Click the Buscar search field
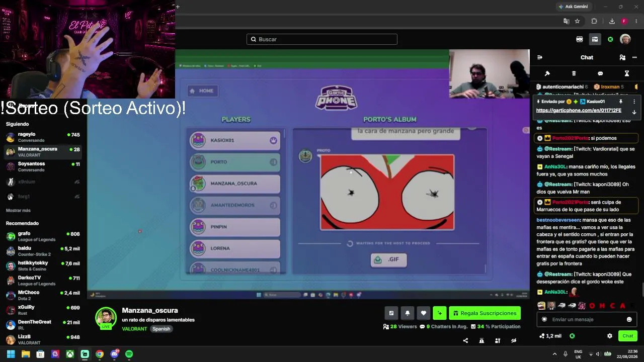Viewport: 644px width, 362px height. coord(322,39)
